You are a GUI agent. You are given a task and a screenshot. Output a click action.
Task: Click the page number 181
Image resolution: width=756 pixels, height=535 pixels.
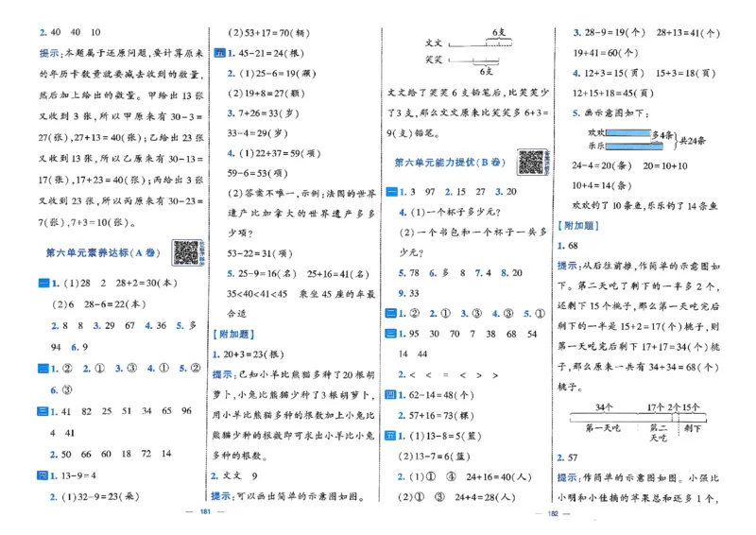[205, 512]
